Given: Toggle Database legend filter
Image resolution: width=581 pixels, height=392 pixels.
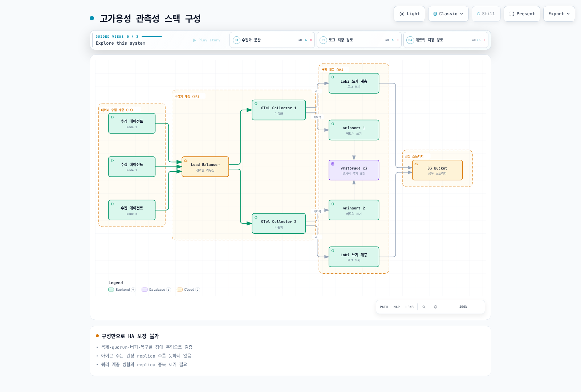Looking at the screenshot, I should tap(156, 290).
